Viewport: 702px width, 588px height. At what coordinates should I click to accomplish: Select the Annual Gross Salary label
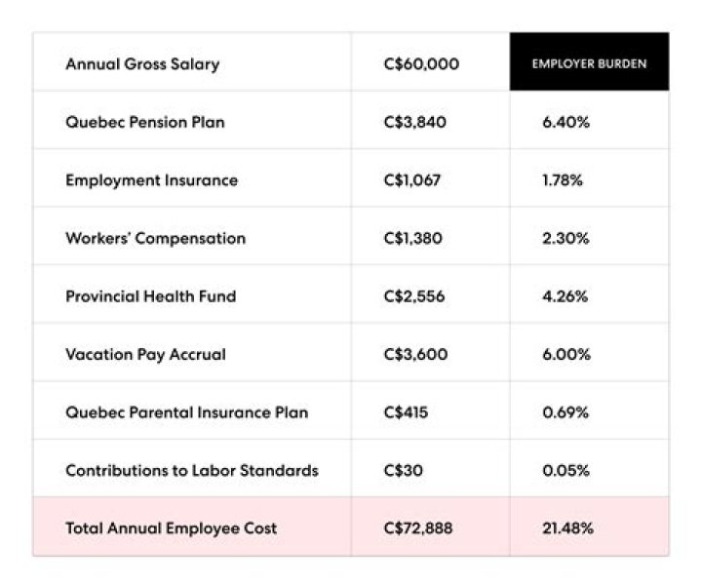click(x=142, y=64)
